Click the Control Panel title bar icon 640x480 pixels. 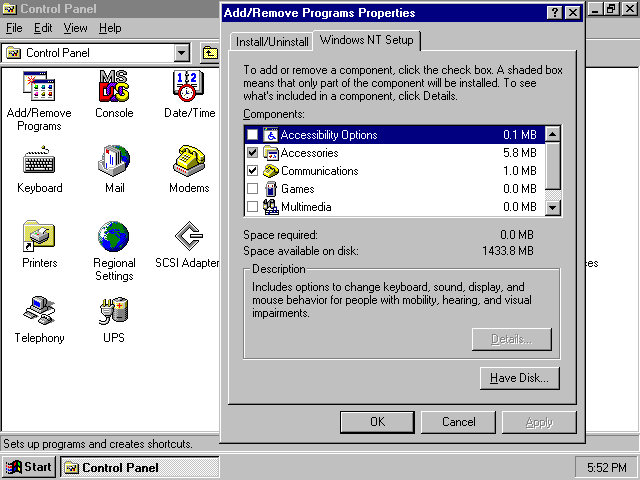tap(9, 9)
